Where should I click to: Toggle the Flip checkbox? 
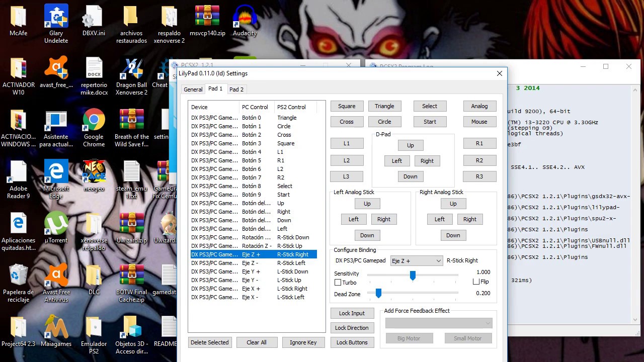[x=476, y=282]
